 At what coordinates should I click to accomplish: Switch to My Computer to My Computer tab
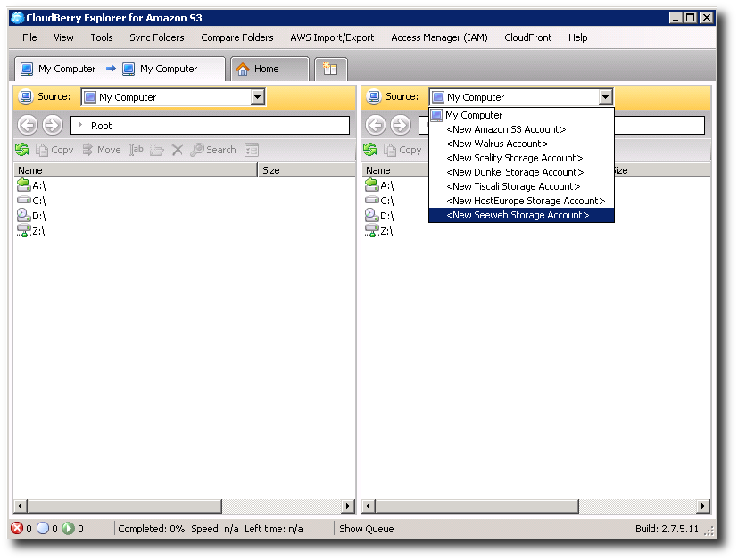[x=120, y=70]
